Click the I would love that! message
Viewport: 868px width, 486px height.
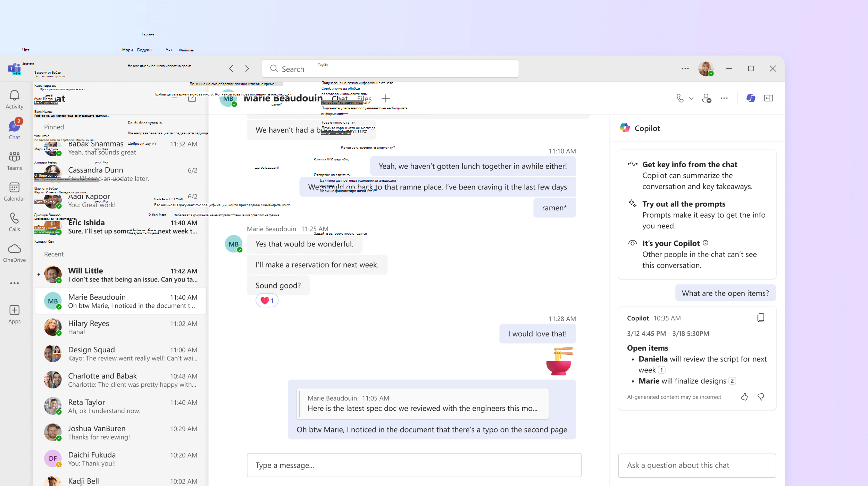point(537,334)
